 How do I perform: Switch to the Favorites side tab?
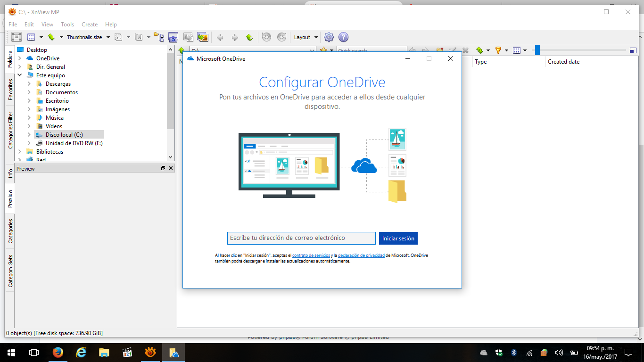[10, 90]
